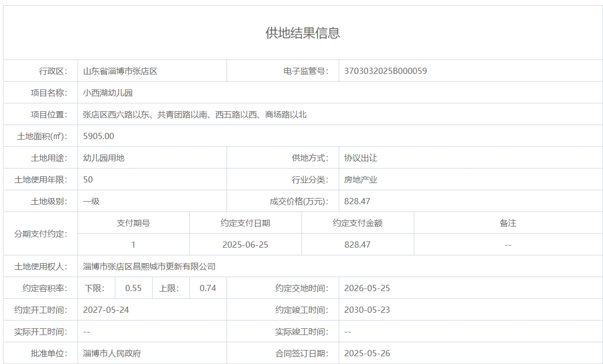Select the area value '5905.00'
The width and height of the screenshot is (603, 364).
(x=98, y=136)
